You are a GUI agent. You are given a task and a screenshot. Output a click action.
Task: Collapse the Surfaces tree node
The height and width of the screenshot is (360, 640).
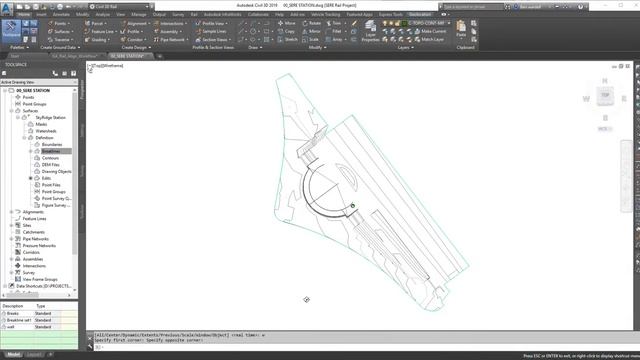point(11,111)
